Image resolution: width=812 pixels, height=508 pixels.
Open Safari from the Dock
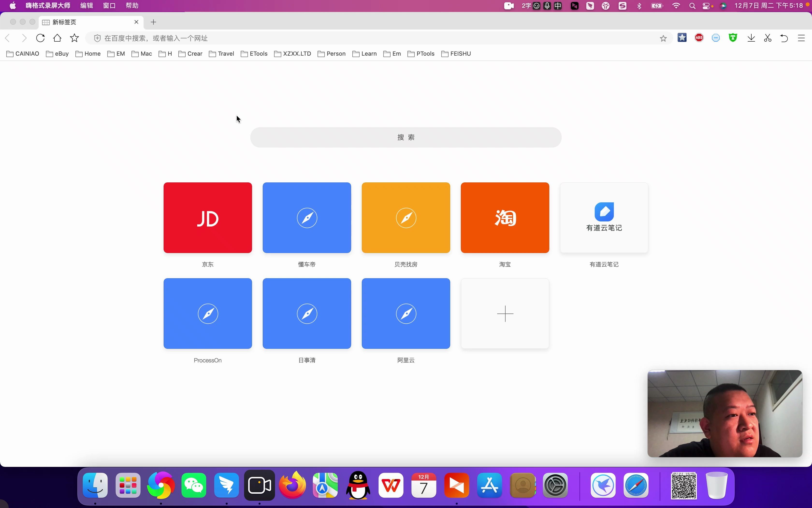click(636, 486)
